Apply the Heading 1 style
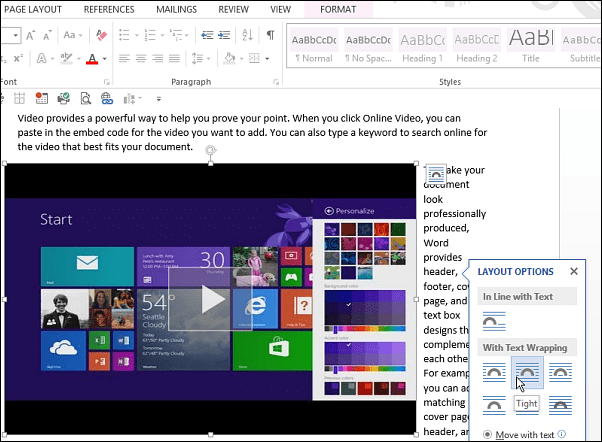Viewport: 602px width, 442px height. coord(422,46)
